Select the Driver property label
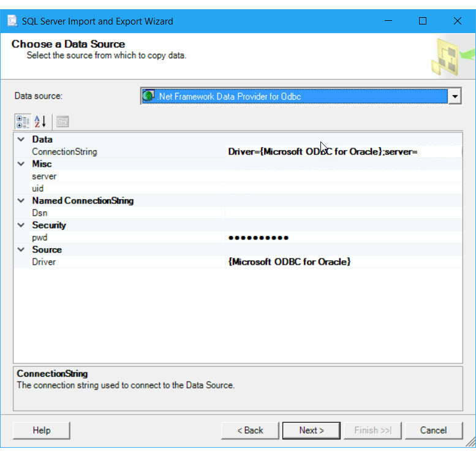This screenshot has height=457, width=476. click(44, 262)
